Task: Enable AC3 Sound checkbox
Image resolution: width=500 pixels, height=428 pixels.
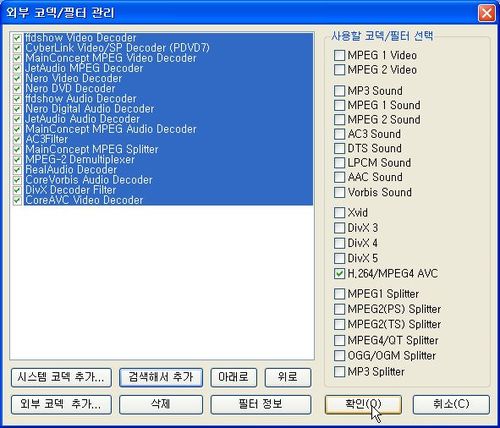Action: tap(339, 134)
